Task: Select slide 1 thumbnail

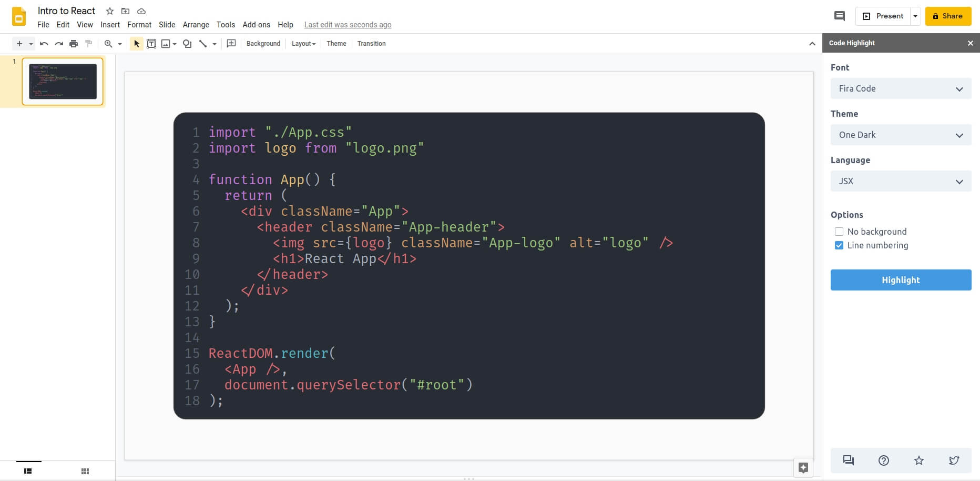Action: pyautogui.click(x=63, y=82)
